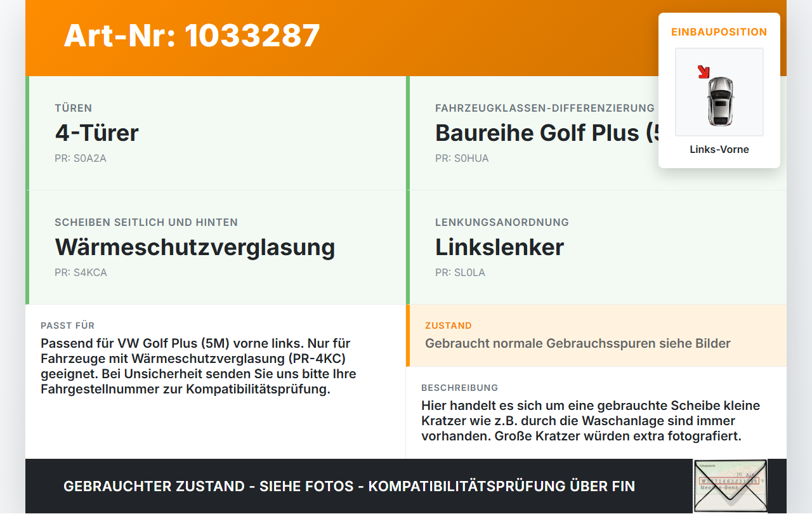Click the Links-Vorne caption
812x514 pixels.
coord(719,149)
